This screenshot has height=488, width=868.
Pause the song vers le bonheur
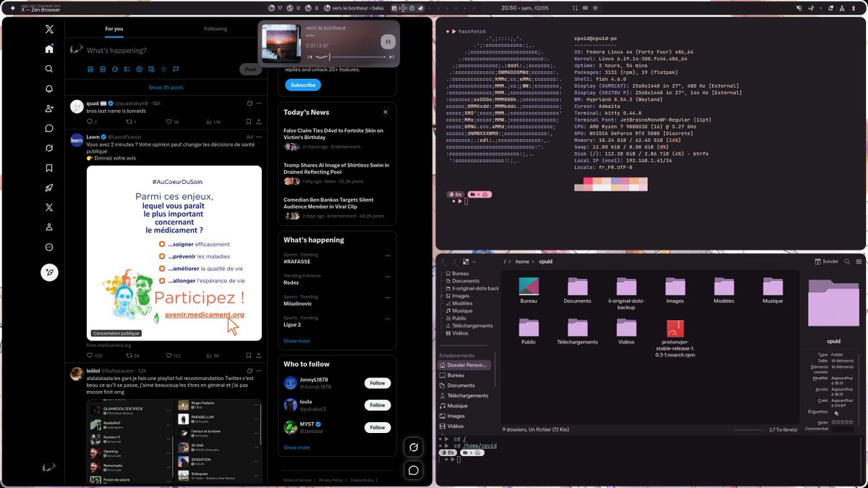(x=388, y=42)
